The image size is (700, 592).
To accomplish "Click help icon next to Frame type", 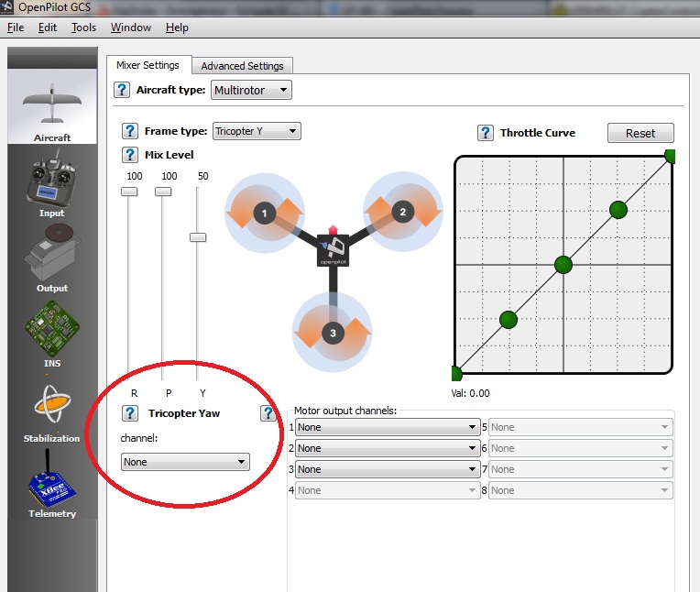I will [x=130, y=131].
